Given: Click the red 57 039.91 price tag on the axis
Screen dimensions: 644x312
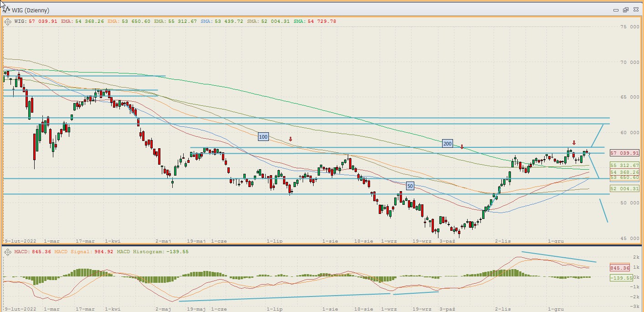Looking at the screenshot, I should coord(624,153).
